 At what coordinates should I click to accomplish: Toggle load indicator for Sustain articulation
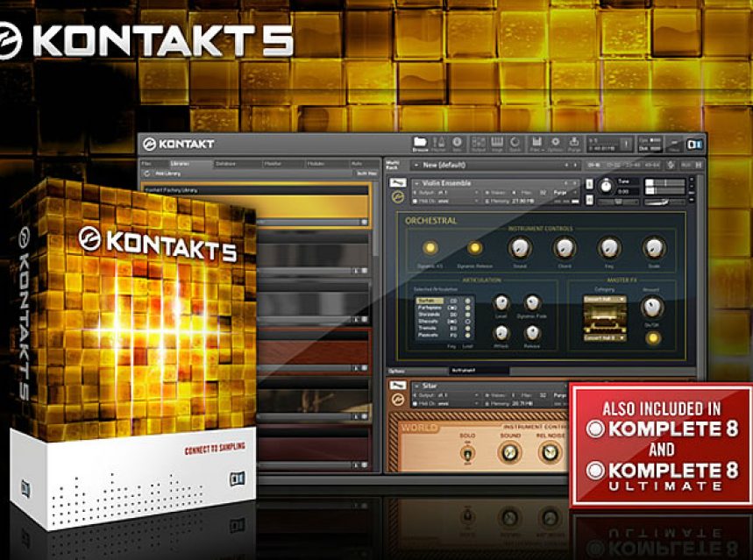467,301
